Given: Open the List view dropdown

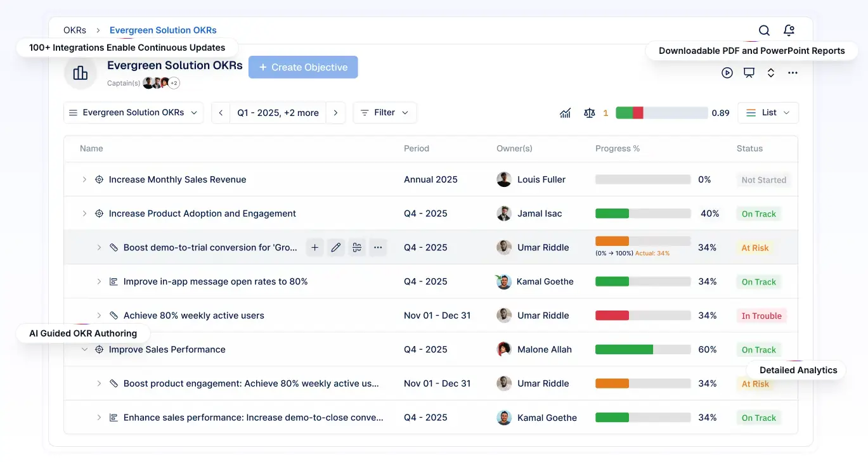Looking at the screenshot, I should point(768,113).
